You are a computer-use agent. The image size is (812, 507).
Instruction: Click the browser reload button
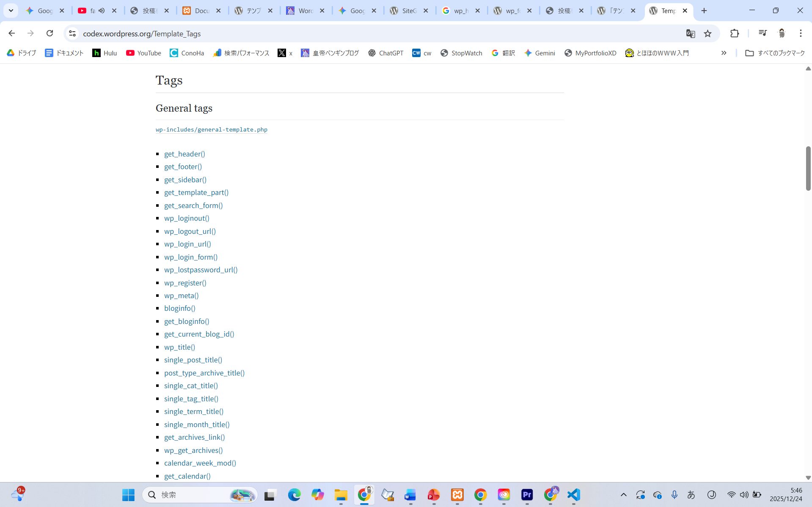[x=50, y=33]
